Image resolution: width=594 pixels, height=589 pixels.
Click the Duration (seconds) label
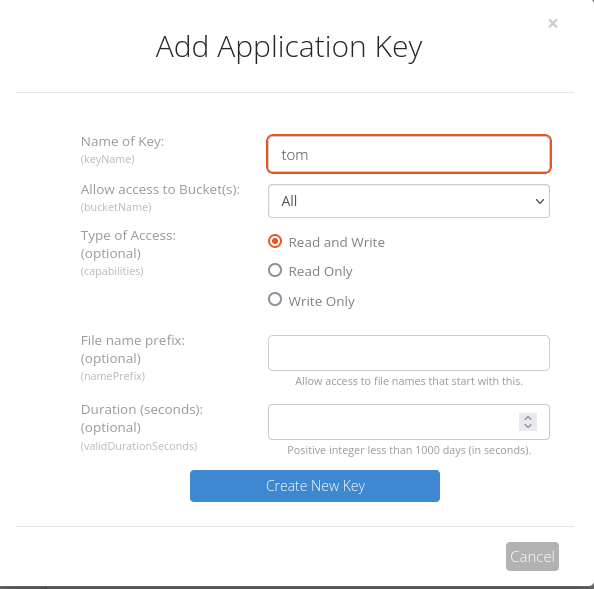point(142,409)
